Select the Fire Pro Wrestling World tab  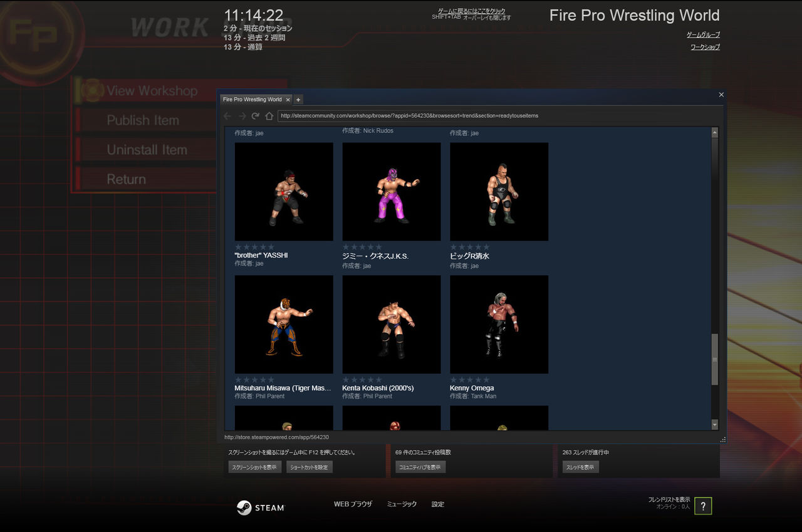tap(253, 100)
